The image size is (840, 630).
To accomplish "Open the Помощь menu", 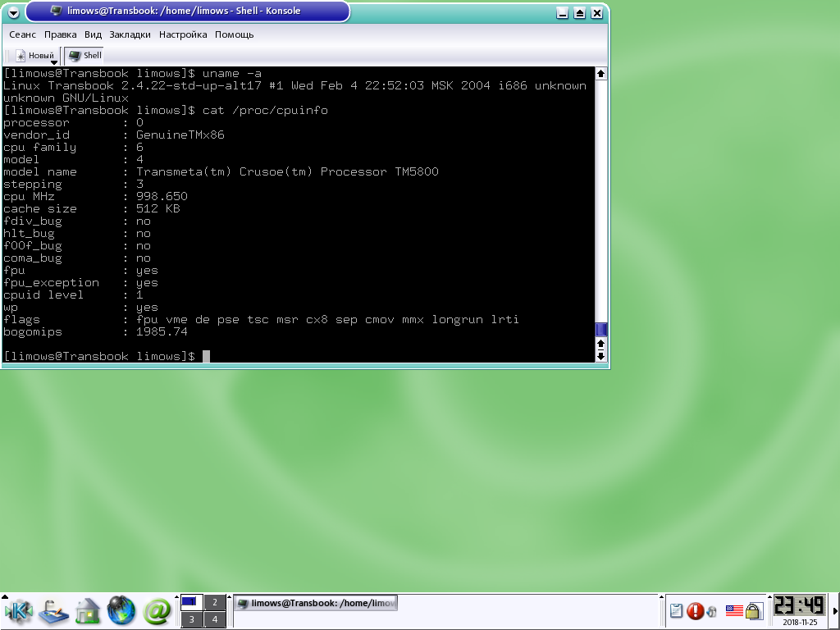I will [234, 34].
